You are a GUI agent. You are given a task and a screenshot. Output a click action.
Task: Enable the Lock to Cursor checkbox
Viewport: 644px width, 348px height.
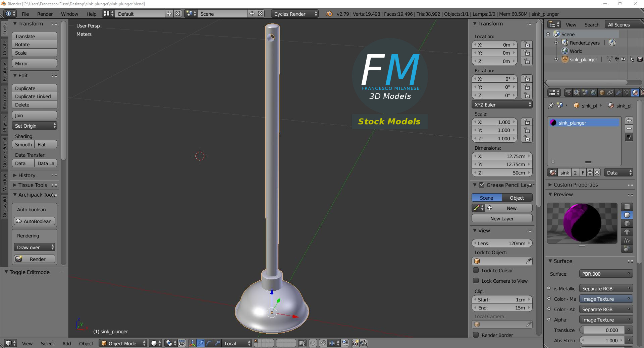[476, 270]
